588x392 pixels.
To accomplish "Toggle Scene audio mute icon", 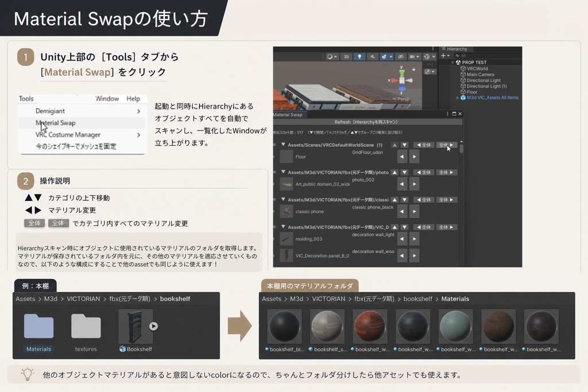I will coord(372,57).
